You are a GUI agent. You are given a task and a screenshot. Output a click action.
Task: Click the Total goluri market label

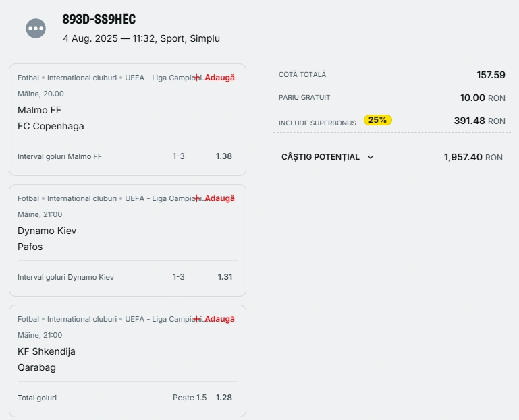pyautogui.click(x=37, y=398)
